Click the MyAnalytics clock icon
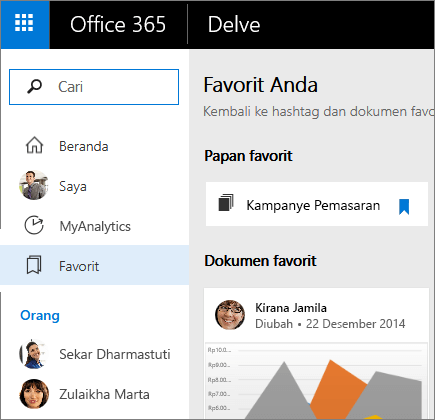 [x=34, y=225]
